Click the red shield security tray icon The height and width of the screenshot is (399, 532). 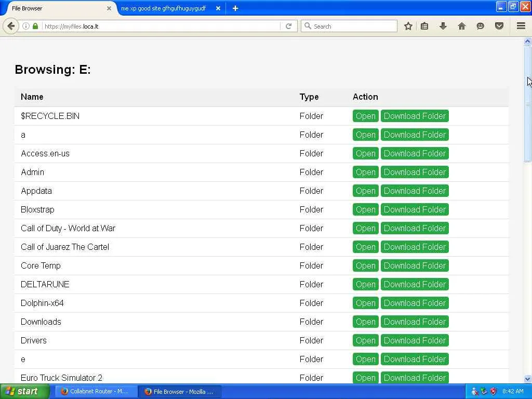494,391
